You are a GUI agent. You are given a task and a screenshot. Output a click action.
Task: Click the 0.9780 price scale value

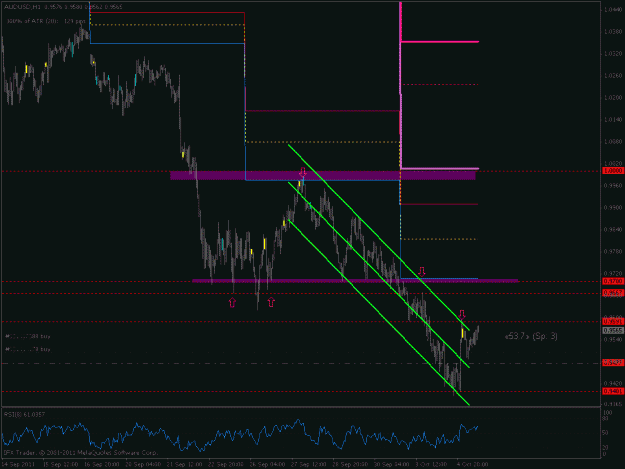pos(613,251)
